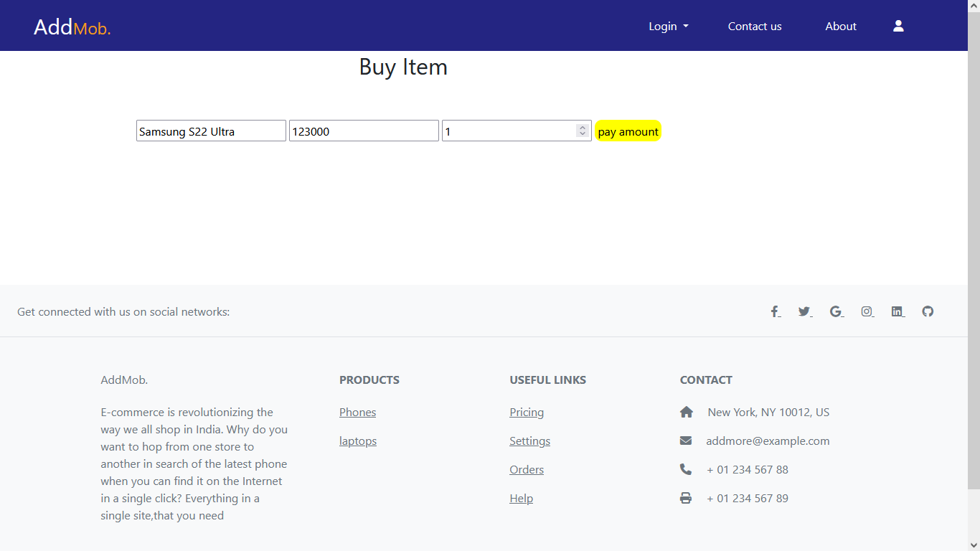The image size is (980, 551).
Task: Open the Contact us page
Action: pos(754,26)
